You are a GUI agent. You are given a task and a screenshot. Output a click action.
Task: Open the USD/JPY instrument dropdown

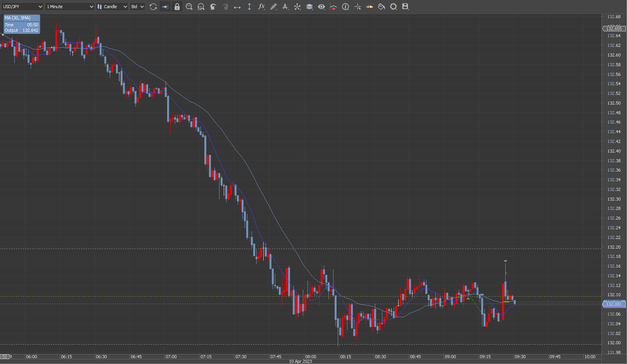tap(22, 7)
